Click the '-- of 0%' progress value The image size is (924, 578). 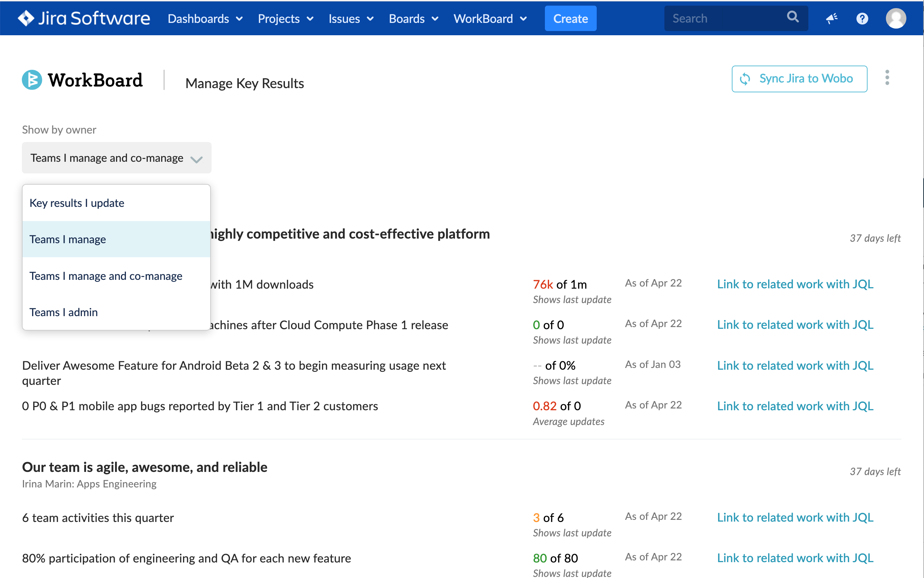point(554,365)
